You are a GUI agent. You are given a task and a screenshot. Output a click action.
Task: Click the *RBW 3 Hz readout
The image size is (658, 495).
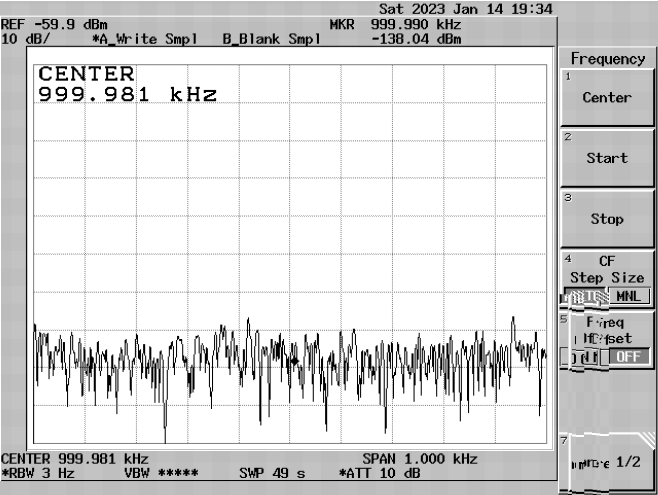click(x=38, y=473)
